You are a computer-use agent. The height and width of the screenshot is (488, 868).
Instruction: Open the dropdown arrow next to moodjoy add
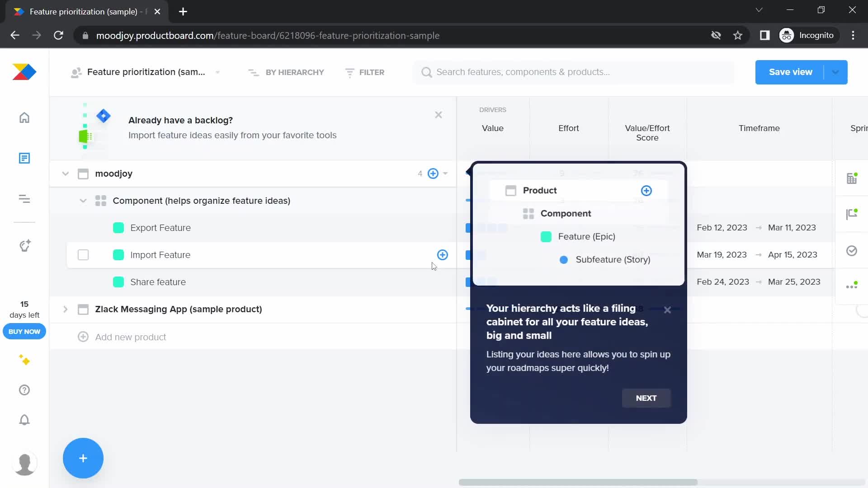click(x=445, y=174)
